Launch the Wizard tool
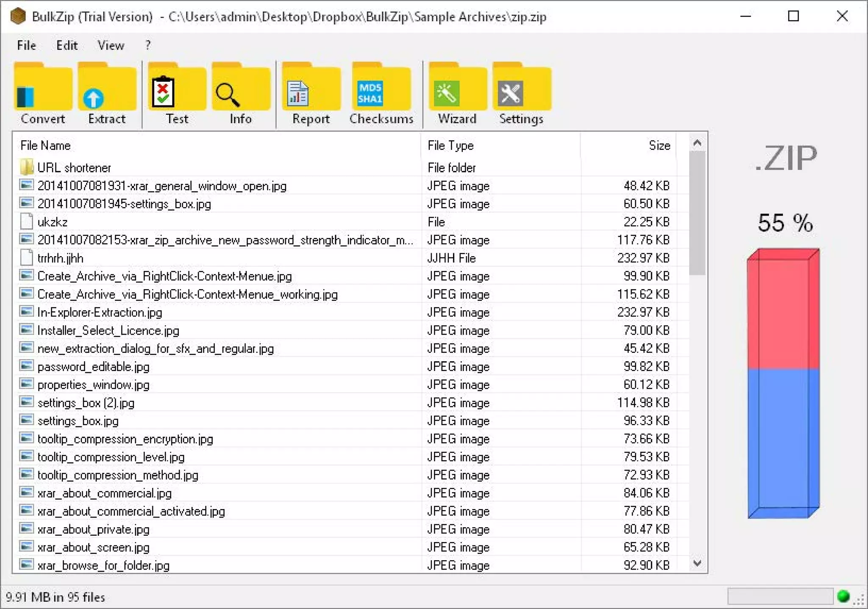 point(457,93)
